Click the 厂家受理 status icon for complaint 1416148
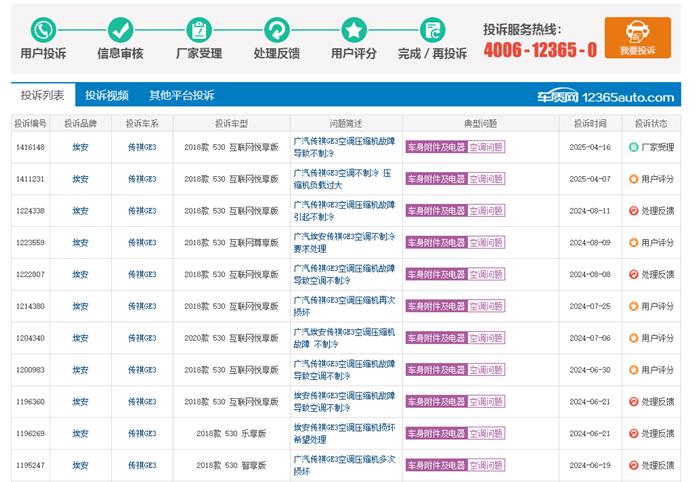 coord(633,147)
